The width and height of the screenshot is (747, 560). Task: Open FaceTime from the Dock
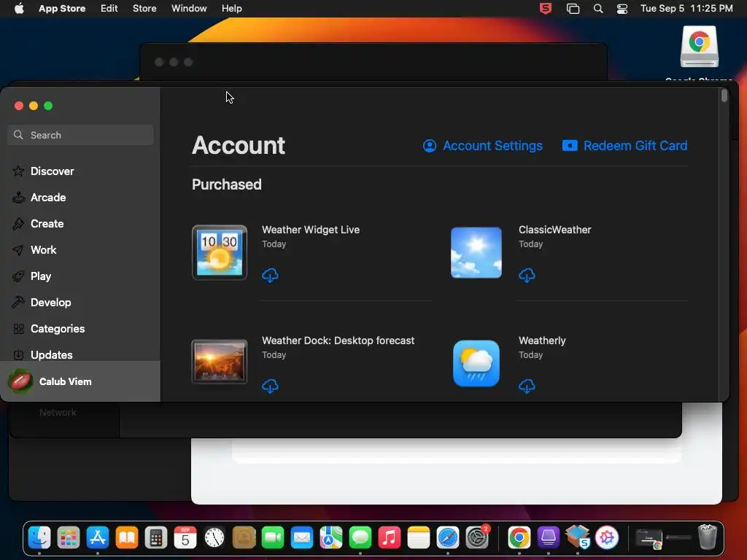pos(273,537)
